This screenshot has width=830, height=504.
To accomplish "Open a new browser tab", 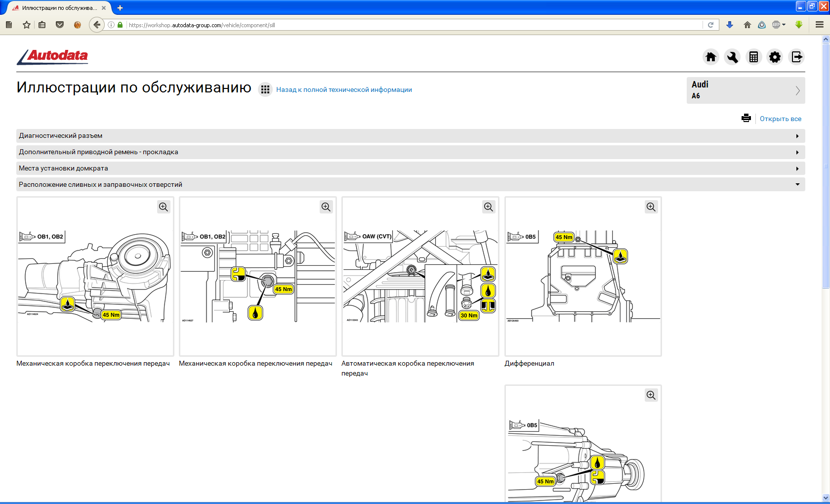I will tap(120, 8).
